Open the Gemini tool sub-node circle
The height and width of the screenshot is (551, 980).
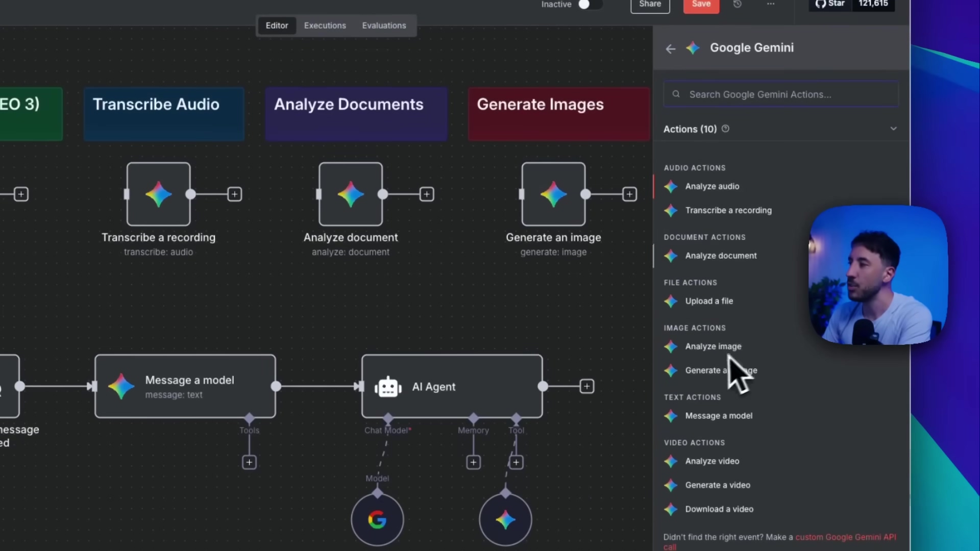click(505, 520)
